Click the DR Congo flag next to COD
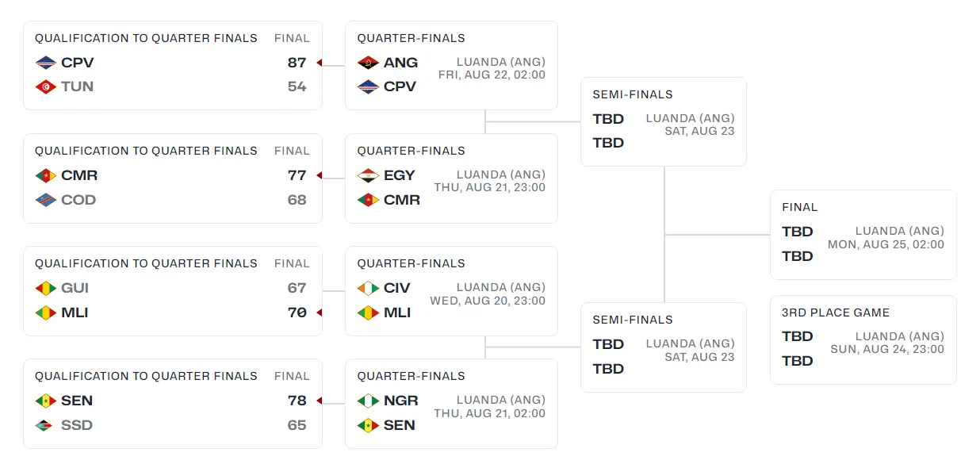Screen dimensions: 980x468 click(x=46, y=200)
